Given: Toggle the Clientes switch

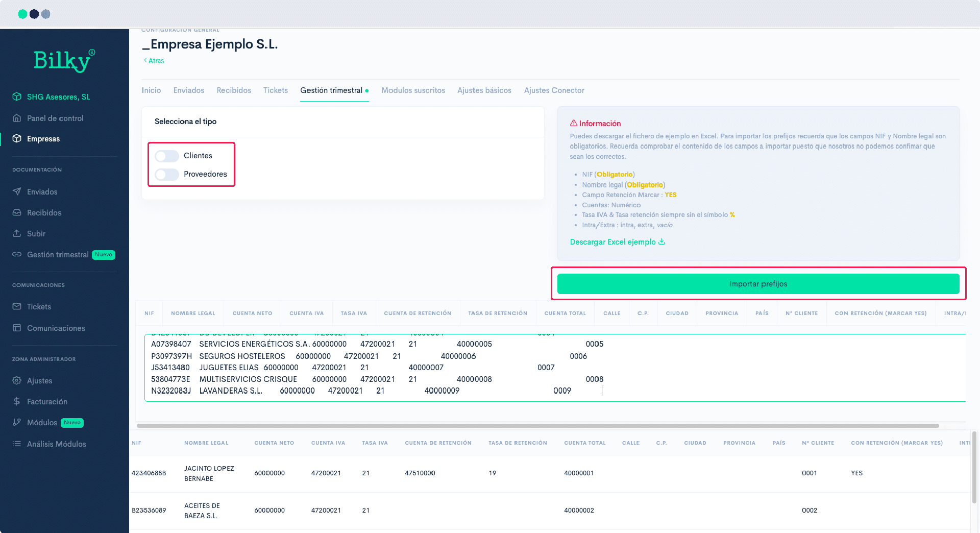Looking at the screenshot, I should tap(167, 156).
